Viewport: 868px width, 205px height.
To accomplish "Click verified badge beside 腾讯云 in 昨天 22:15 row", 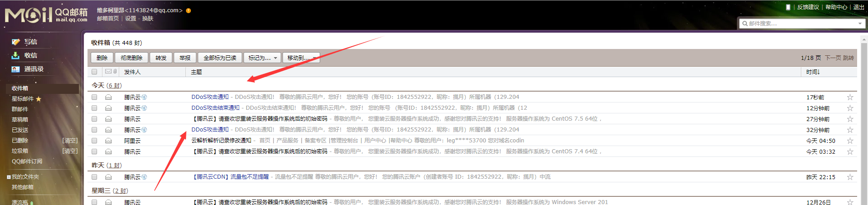I will 144,177.
